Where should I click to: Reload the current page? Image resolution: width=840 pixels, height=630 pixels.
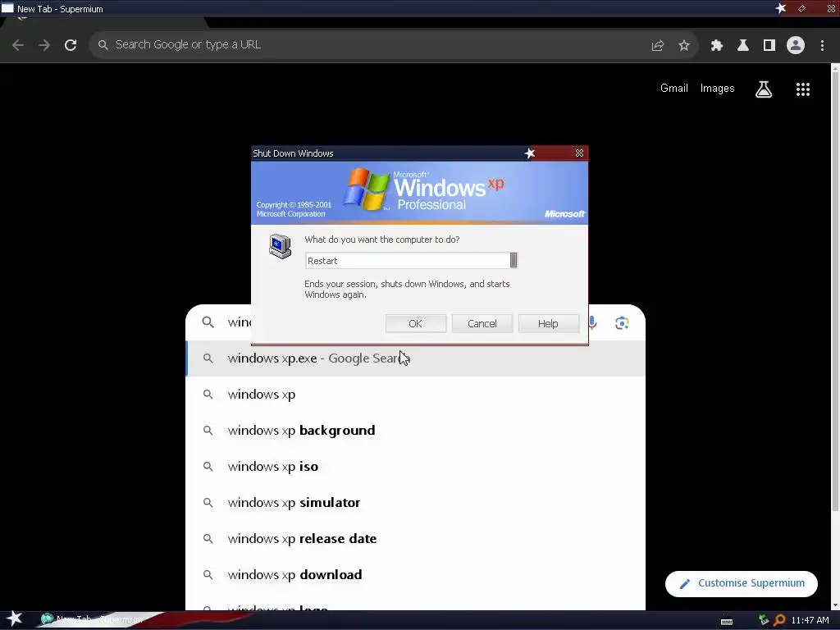tap(71, 45)
